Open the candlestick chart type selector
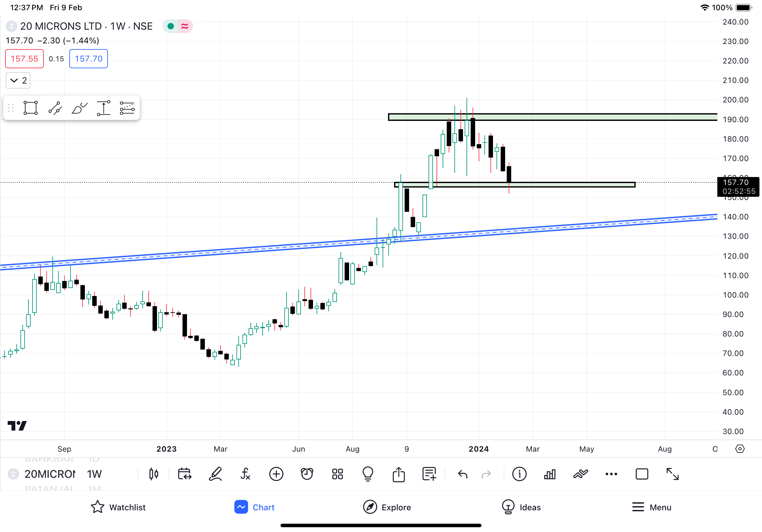This screenshot has height=532, width=762. tap(154, 474)
